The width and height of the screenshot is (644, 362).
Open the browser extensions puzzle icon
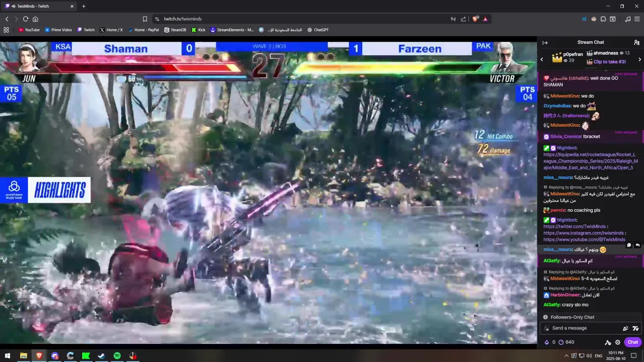603,19
